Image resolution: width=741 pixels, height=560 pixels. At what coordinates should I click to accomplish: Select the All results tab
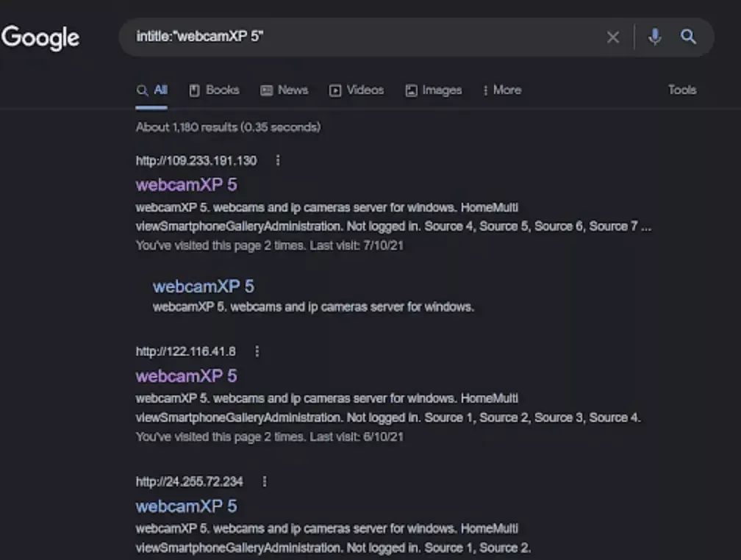coord(151,90)
